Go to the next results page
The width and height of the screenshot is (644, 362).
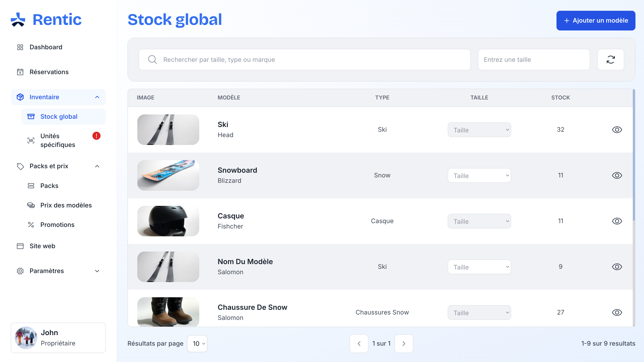(403, 344)
